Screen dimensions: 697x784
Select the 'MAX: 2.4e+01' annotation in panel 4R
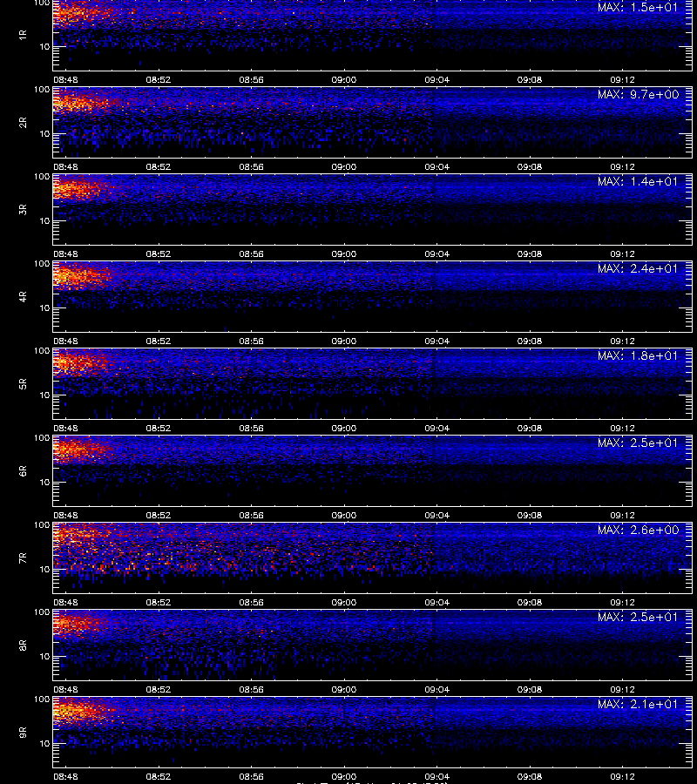pos(638,268)
